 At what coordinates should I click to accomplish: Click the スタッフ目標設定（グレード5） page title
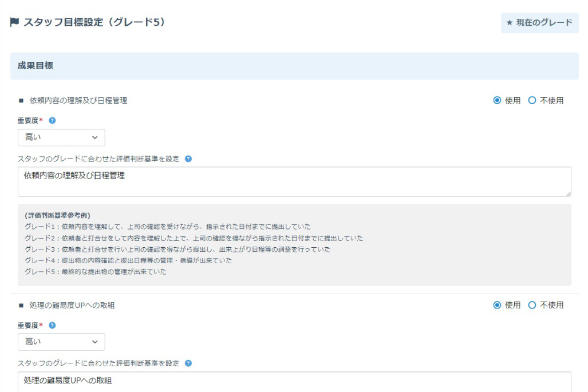(94, 22)
